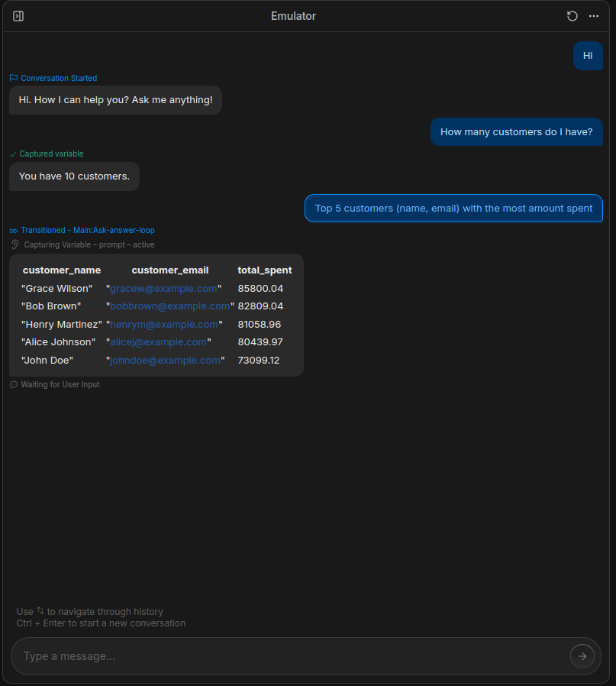
Task: Toggle the side panel icon
Action: tap(18, 16)
